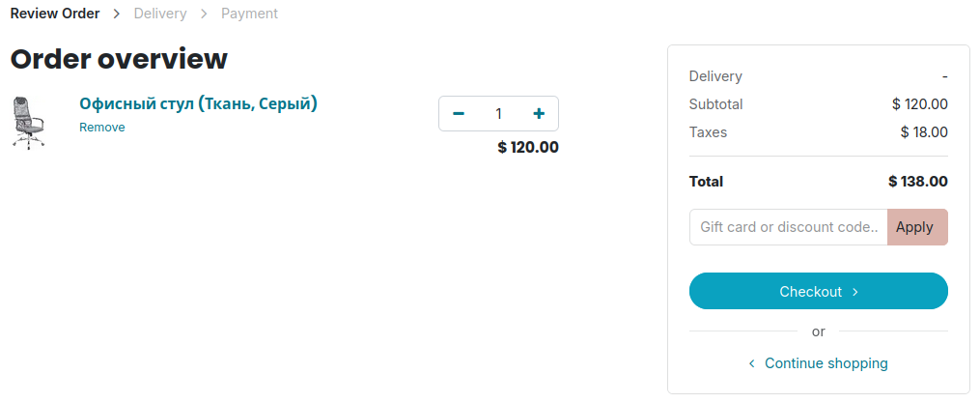Increase quantity with the plus icon
Viewport: 980px width, 403px height.
point(539,114)
